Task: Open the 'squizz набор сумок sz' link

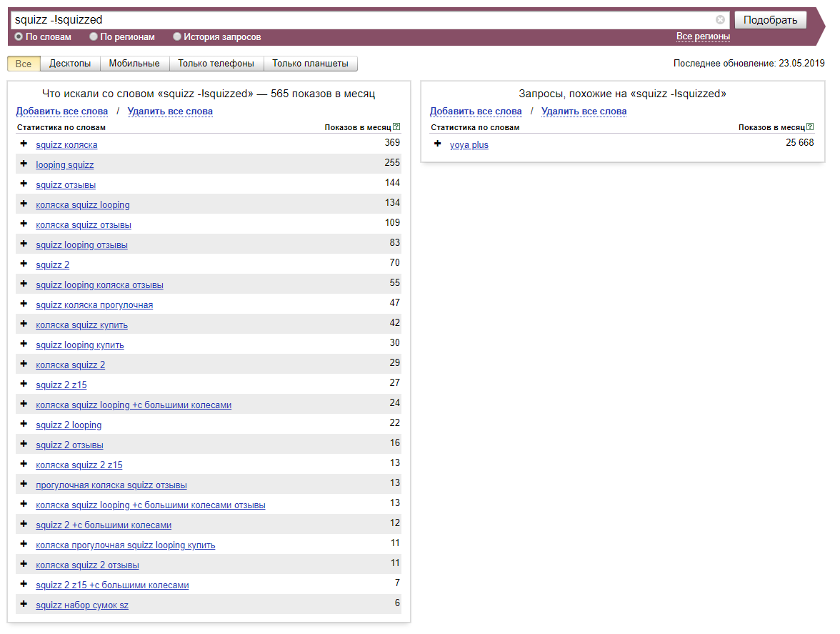Action: pos(82,605)
